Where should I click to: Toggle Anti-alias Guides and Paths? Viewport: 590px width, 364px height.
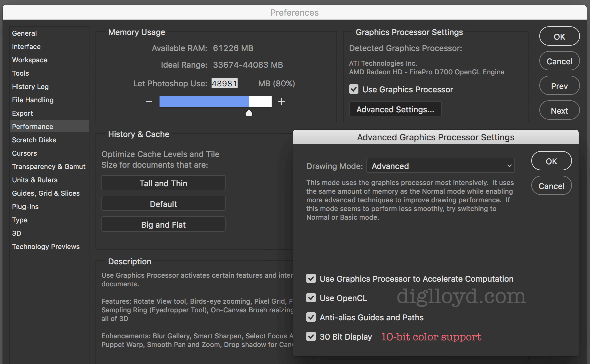click(x=311, y=317)
